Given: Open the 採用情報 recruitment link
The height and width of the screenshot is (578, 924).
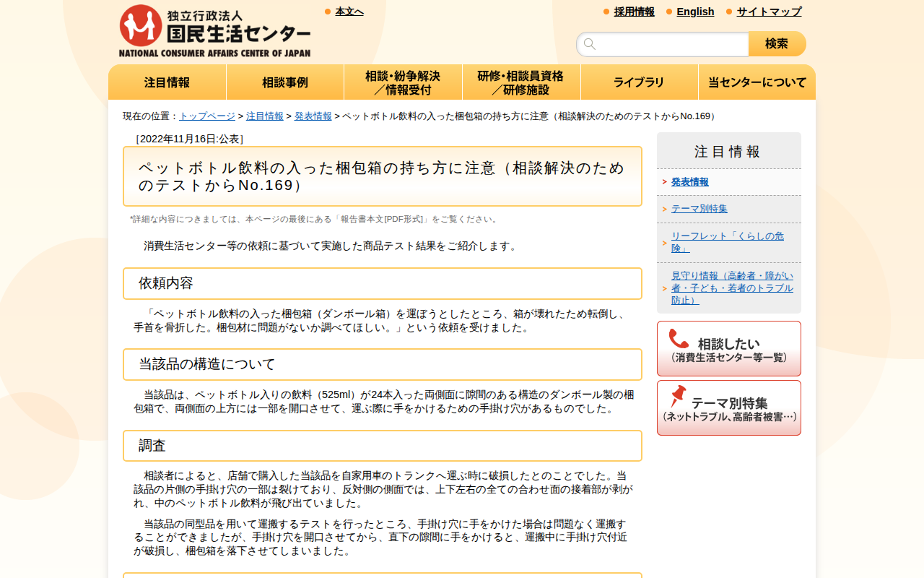Looking at the screenshot, I should 633,12.
